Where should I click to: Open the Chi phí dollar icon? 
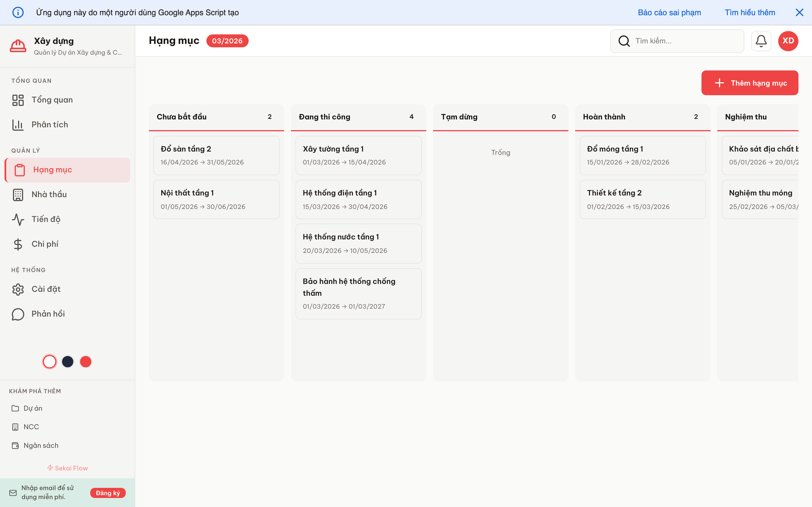(18, 244)
